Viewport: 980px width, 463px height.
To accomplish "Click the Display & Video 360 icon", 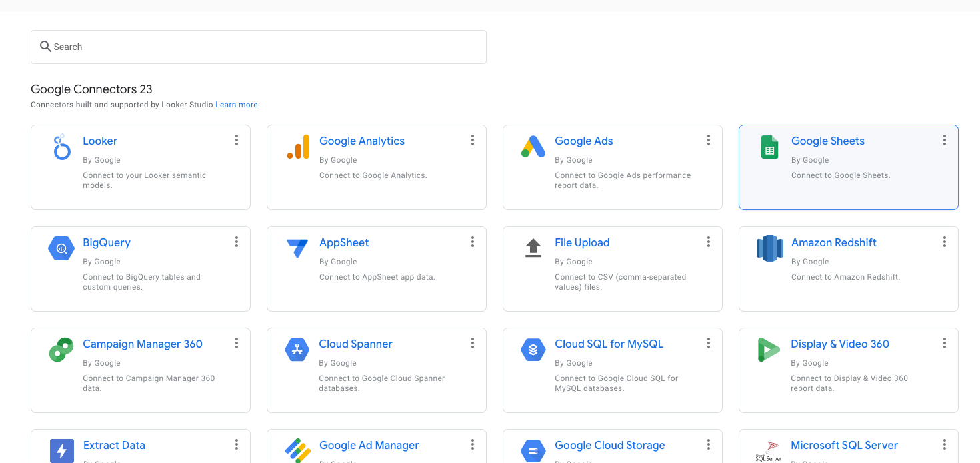I will click(769, 350).
